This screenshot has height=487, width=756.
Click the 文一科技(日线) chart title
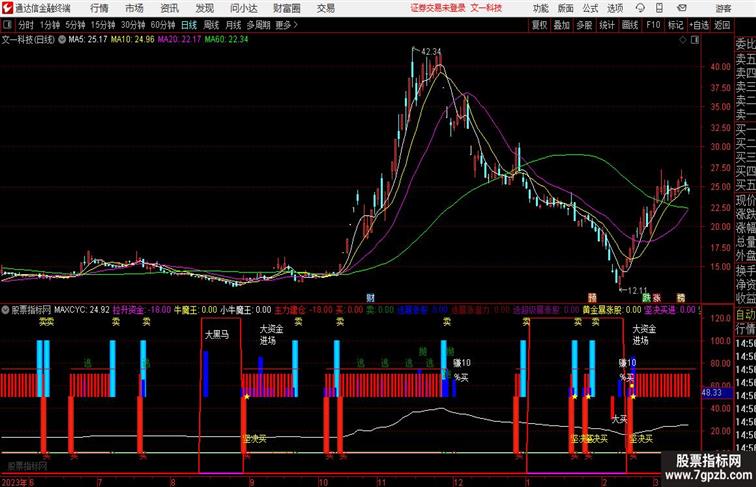coord(28,40)
